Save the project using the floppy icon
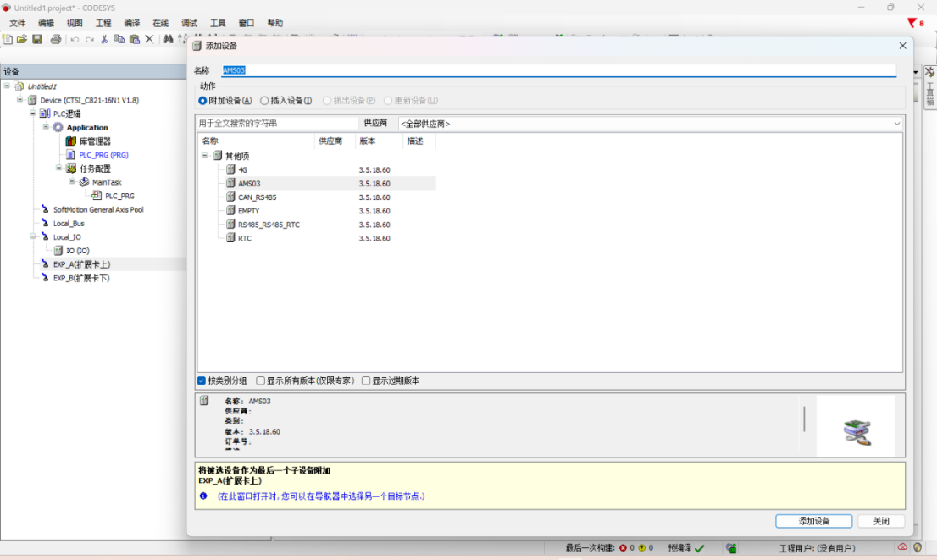937x560 pixels. pyautogui.click(x=37, y=40)
